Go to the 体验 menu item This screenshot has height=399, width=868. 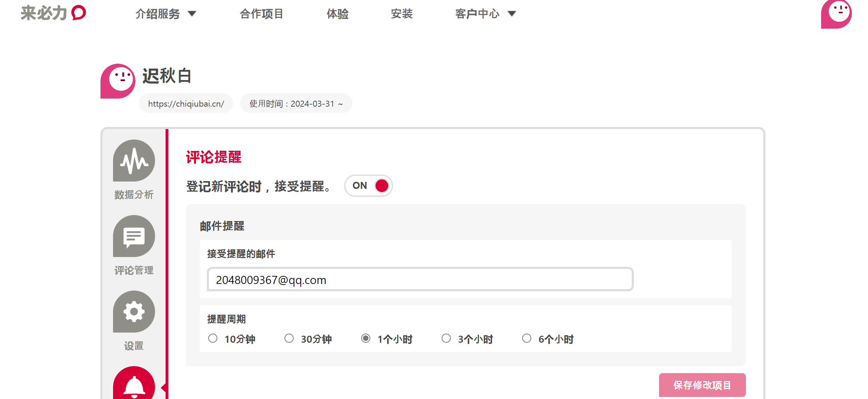337,14
